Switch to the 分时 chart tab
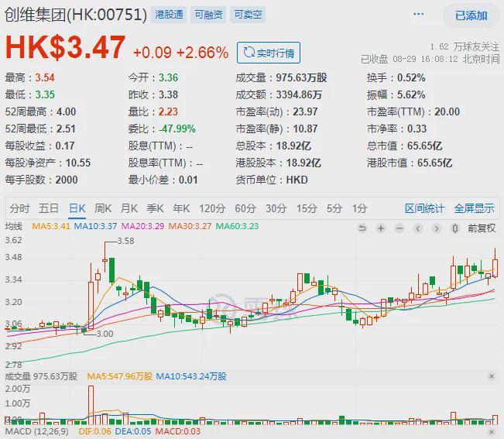 click(x=20, y=208)
